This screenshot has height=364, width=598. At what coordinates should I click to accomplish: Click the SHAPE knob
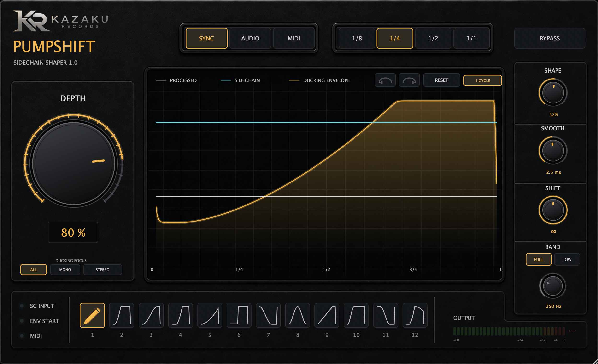(553, 93)
